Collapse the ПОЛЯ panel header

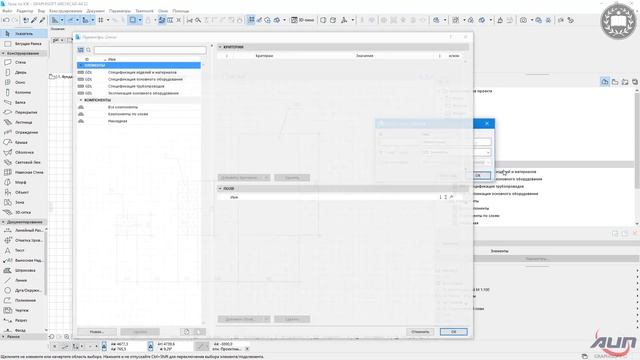coord(220,189)
